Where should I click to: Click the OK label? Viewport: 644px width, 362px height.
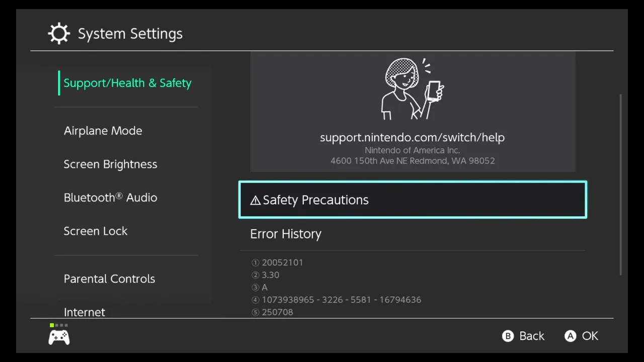[x=590, y=336]
